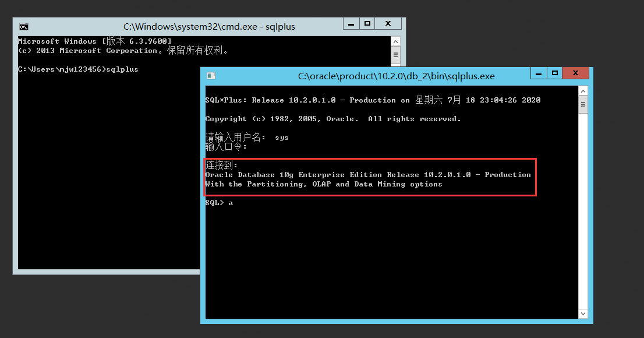Click the '2013 Microsoft Corporation' copyright line
Viewport: 644px width, 338px height.
[x=123, y=51]
